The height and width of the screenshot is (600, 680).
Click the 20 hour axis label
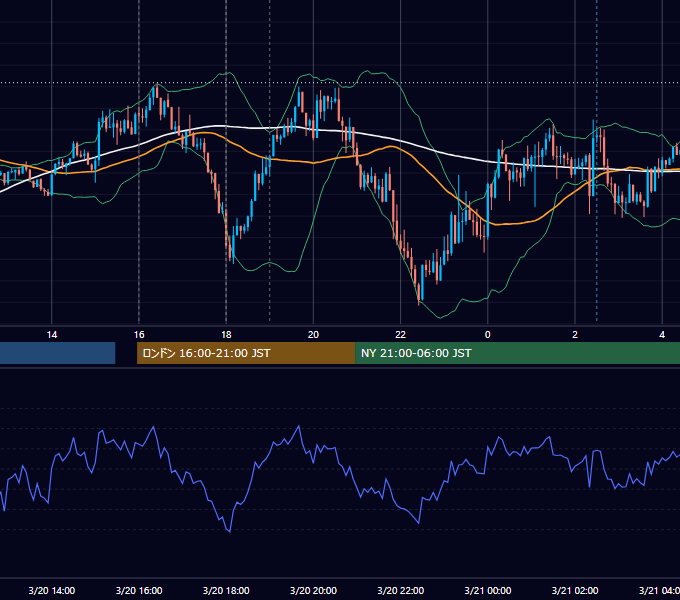click(x=313, y=335)
